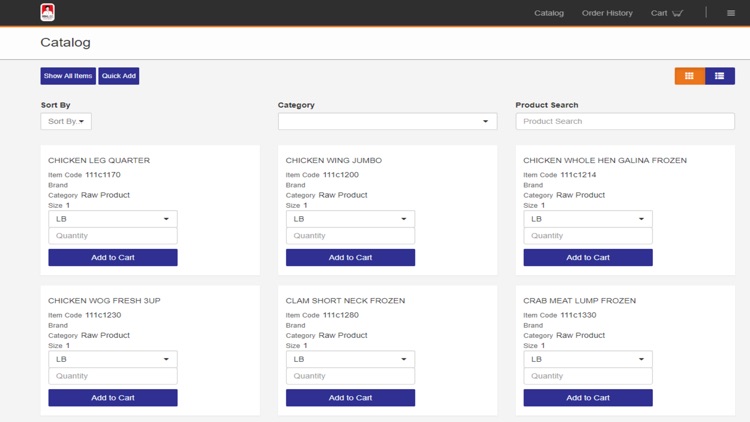Open unit dropdown for Chicken Leg Quarter
Screen dimensions: 750x422
(113, 218)
